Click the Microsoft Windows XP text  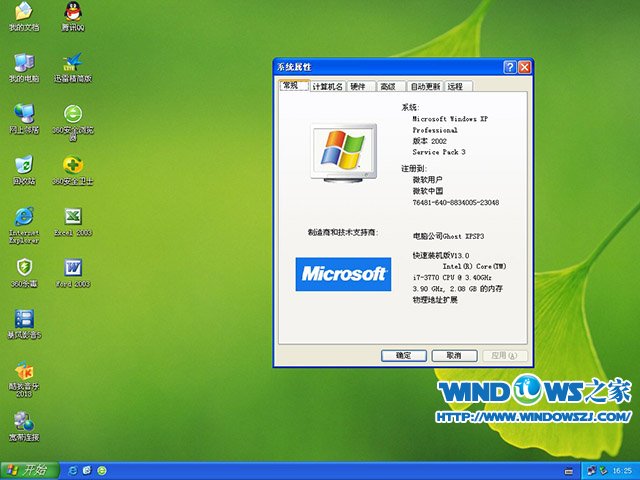pos(450,119)
